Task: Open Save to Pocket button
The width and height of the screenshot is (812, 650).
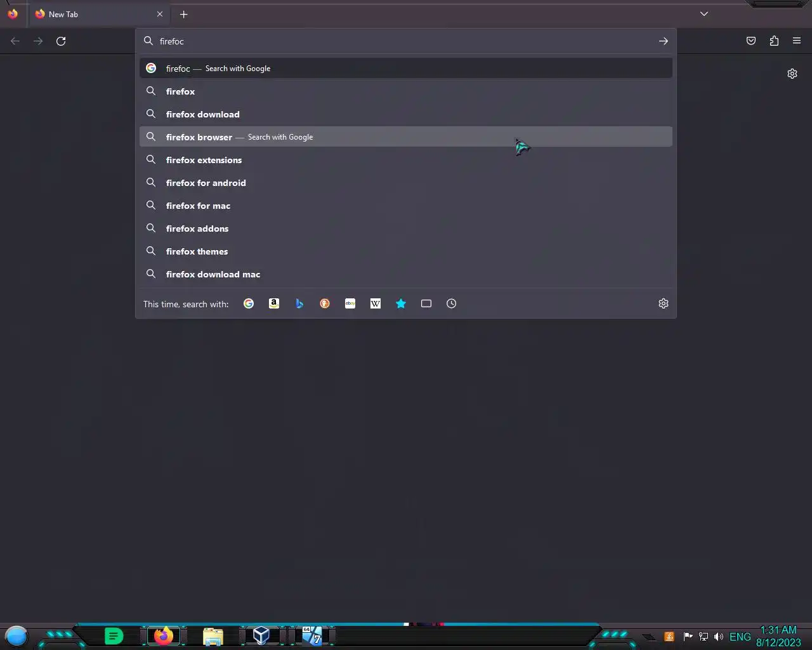Action: [751, 41]
